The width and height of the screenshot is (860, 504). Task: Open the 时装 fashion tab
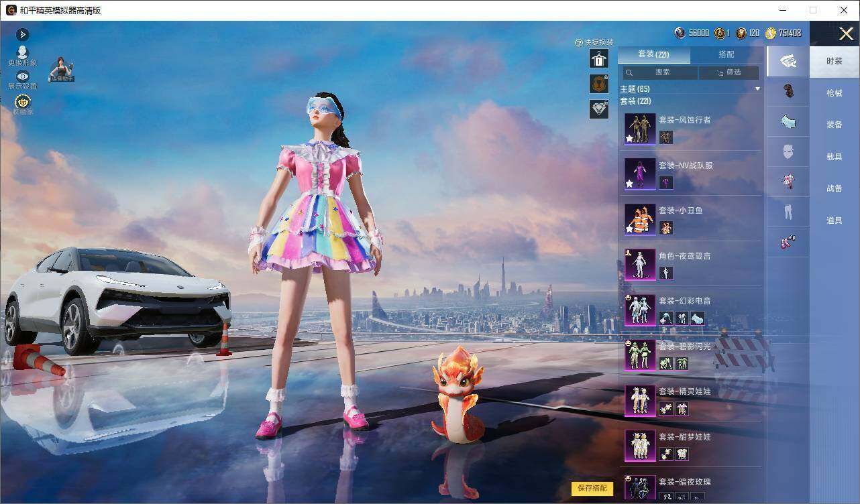[x=835, y=61]
